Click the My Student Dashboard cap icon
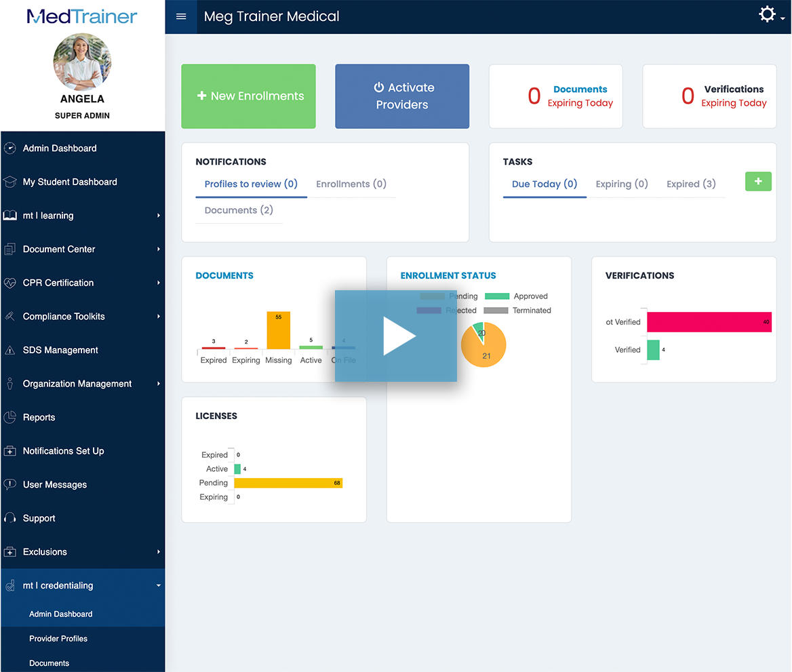 9,182
